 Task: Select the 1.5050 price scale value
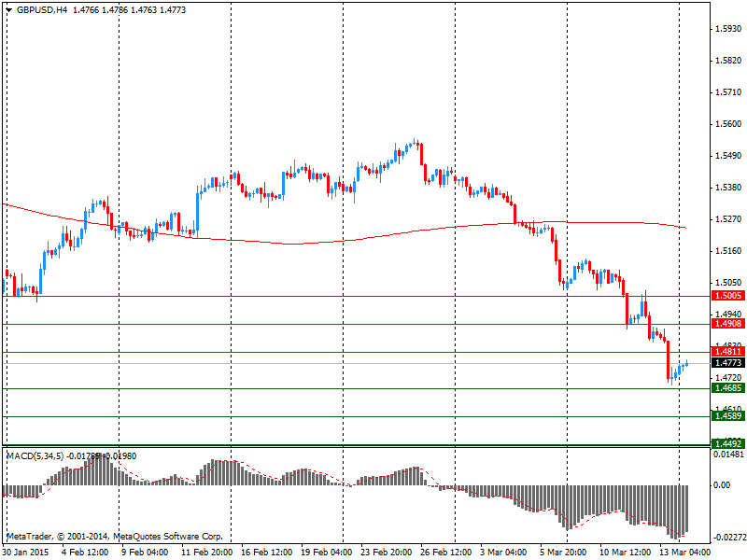pos(728,283)
